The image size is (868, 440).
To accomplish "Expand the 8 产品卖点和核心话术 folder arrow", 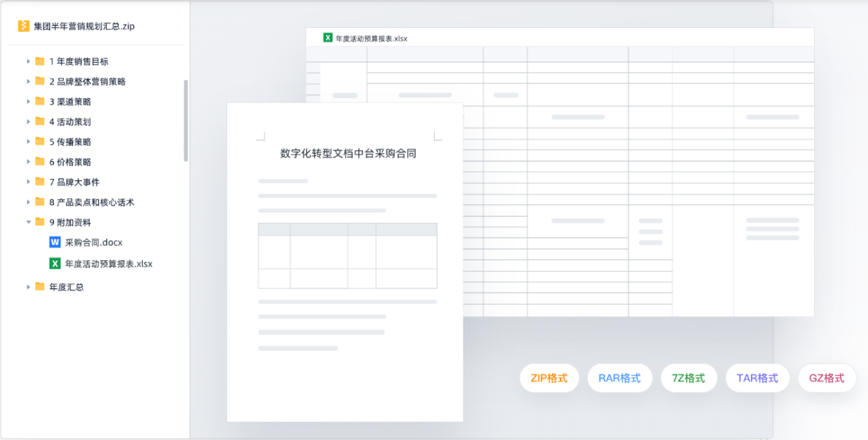I will (x=29, y=202).
